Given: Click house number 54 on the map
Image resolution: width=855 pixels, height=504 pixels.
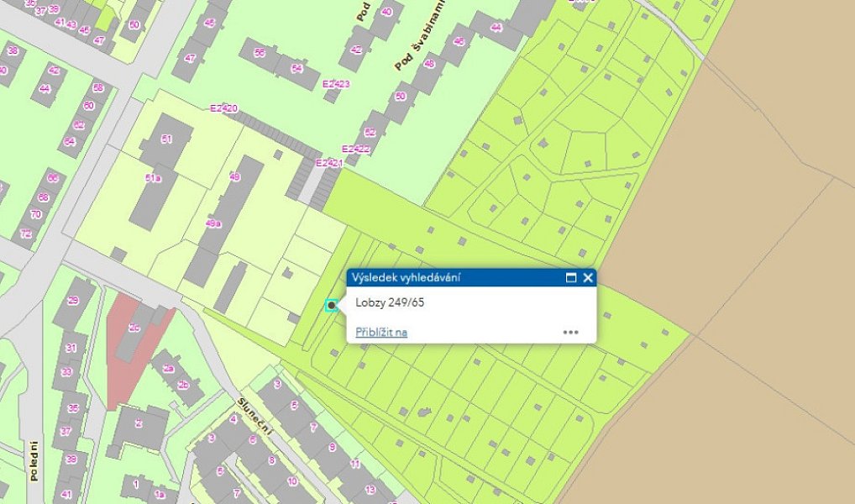Looking at the screenshot, I should [x=296, y=68].
